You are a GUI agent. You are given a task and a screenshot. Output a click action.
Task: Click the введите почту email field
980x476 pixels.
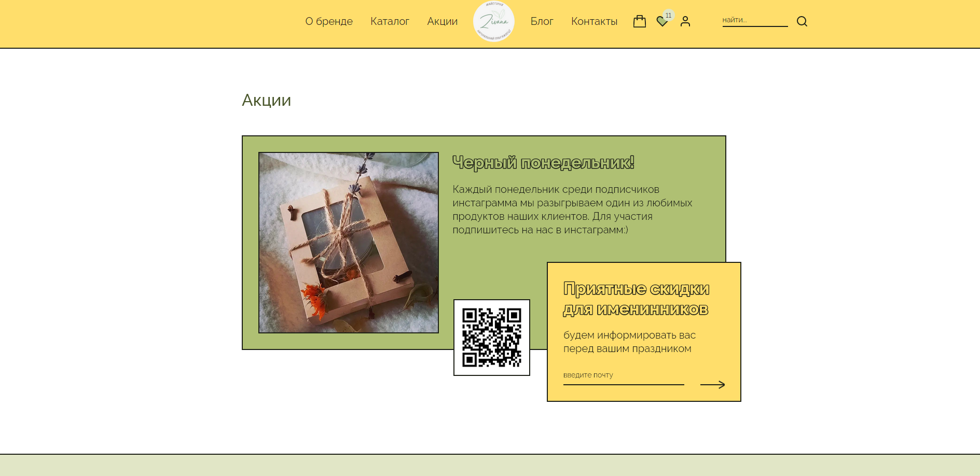coord(624,377)
